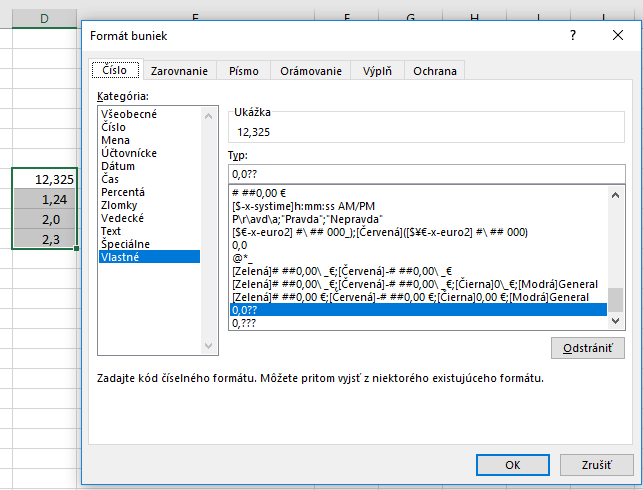Screen dimensions: 643x490
Task: Select the Výplň tab
Action: (376, 71)
